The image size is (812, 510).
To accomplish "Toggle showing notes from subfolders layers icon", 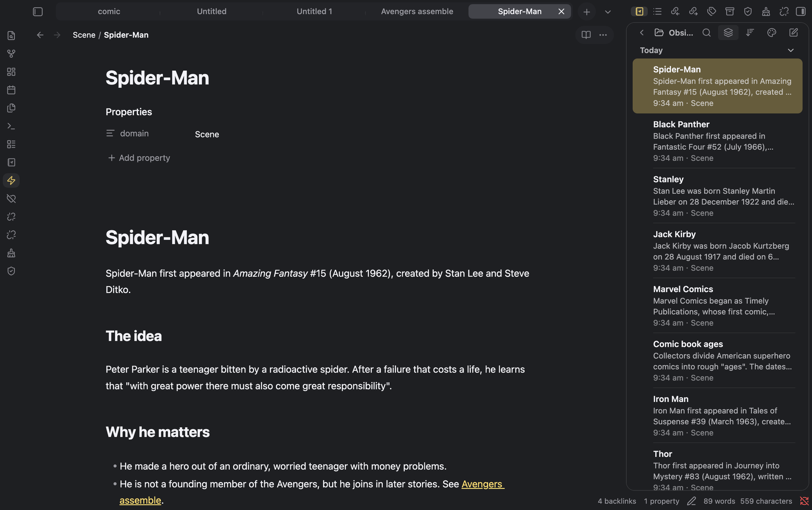I will (x=728, y=33).
